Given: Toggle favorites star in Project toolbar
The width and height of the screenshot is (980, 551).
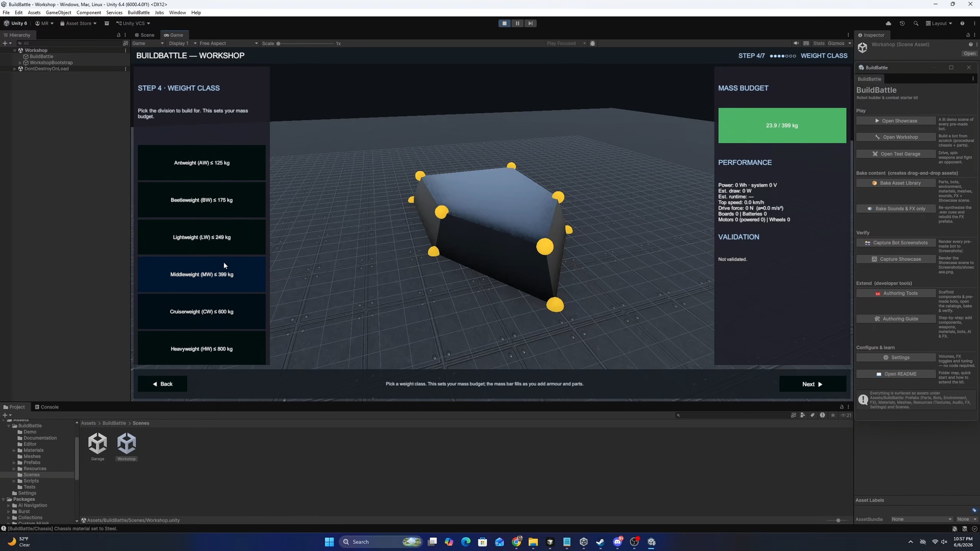Looking at the screenshot, I should pyautogui.click(x=833, y=415).
